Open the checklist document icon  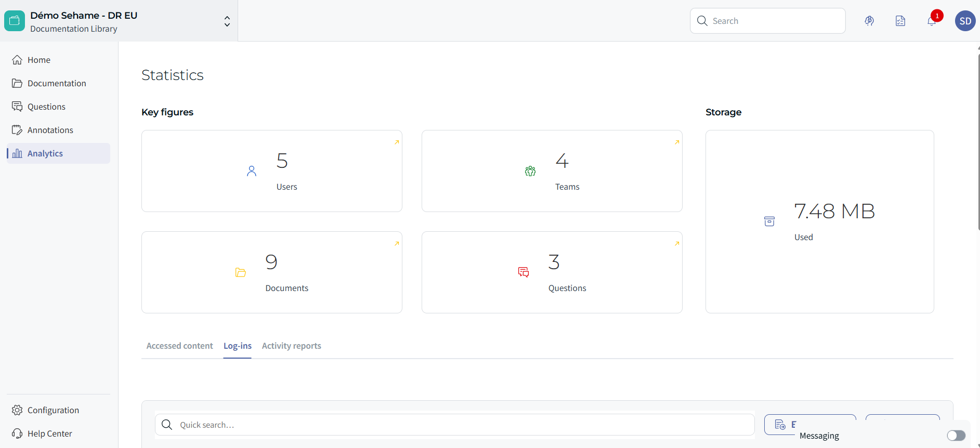(900, 21)
